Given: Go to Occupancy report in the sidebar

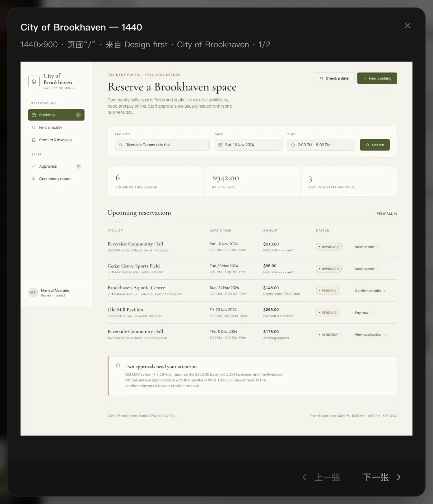Looking at the screenshot, I should coord(56,179).
